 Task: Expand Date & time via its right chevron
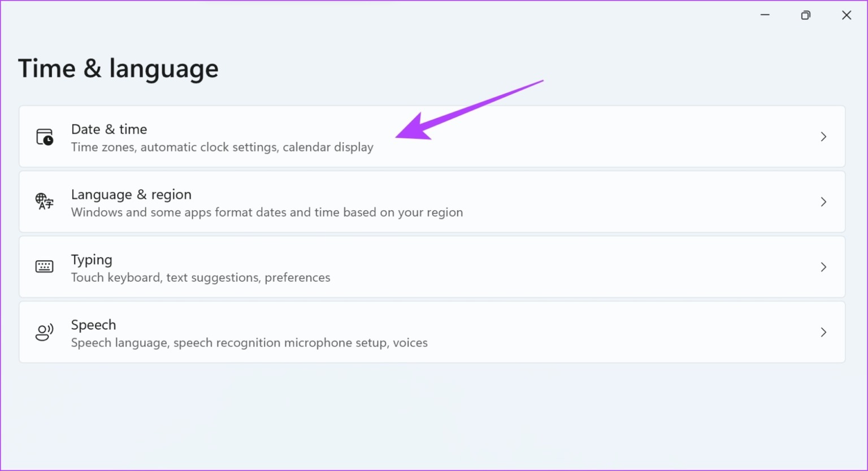pyautogui.click(x=823, y=137)
